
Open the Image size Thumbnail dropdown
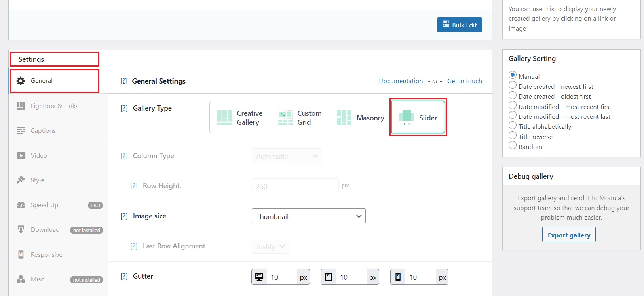tap(308, 216)
